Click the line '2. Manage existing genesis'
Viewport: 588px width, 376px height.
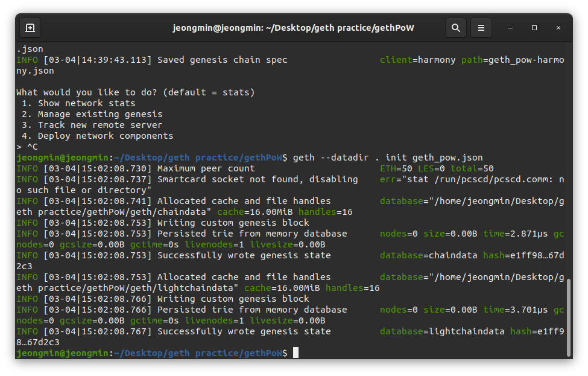[92, 114]
